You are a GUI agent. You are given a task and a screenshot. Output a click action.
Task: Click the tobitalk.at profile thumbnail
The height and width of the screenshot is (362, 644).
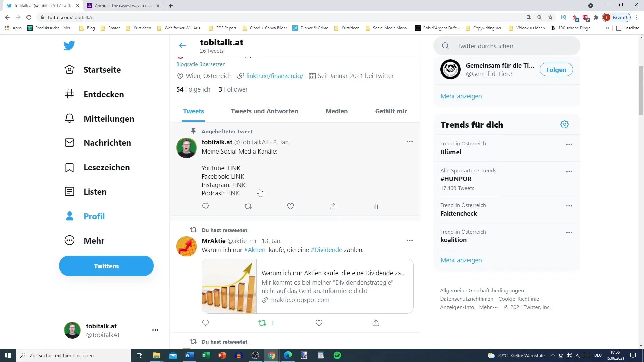click(72, 330)
